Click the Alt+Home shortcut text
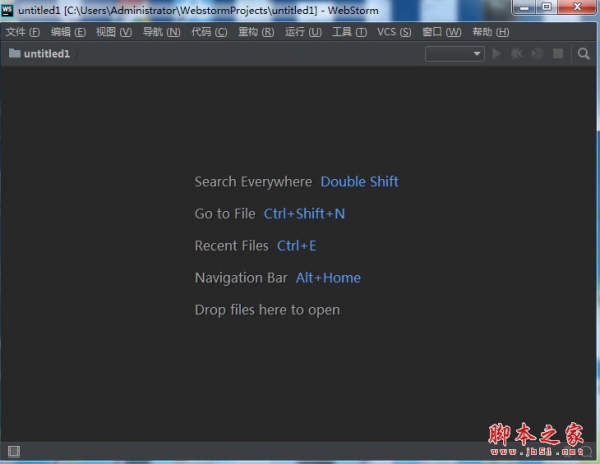This screenshot has height=464, width=600. point(328,278)
